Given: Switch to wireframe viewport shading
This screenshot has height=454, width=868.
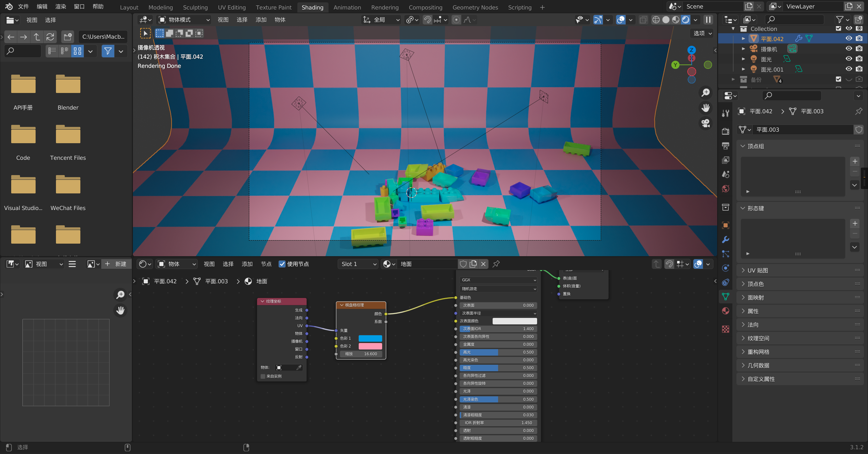Looking at the screenshot, I should (656, 20).
